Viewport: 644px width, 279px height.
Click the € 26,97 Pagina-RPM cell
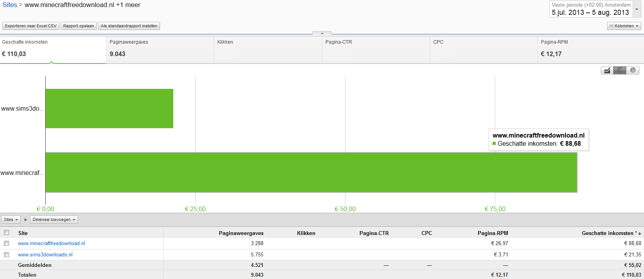pyautogui.click(x=500, y=244)
